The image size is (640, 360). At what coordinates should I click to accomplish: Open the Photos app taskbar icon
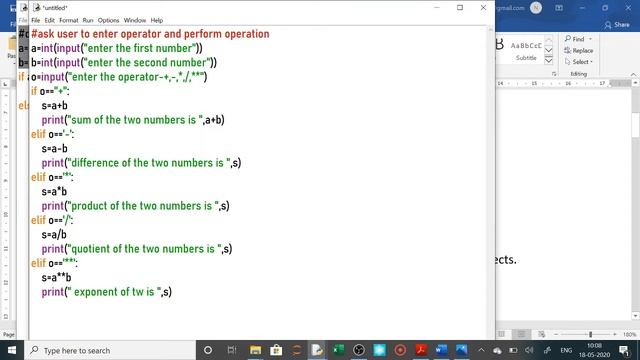[462, 350]
